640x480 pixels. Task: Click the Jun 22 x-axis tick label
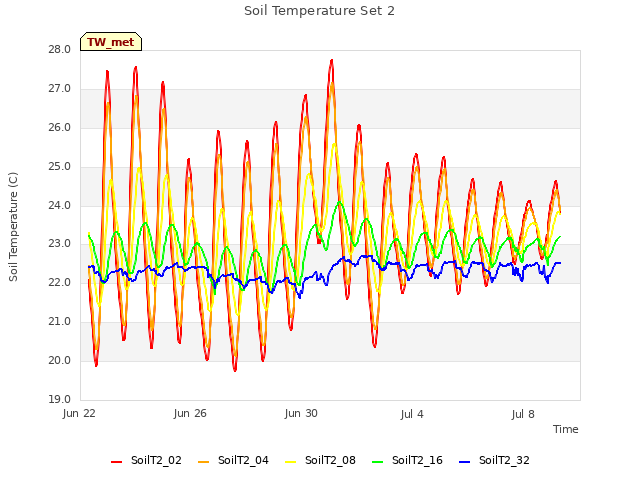[x=79, y=413]
